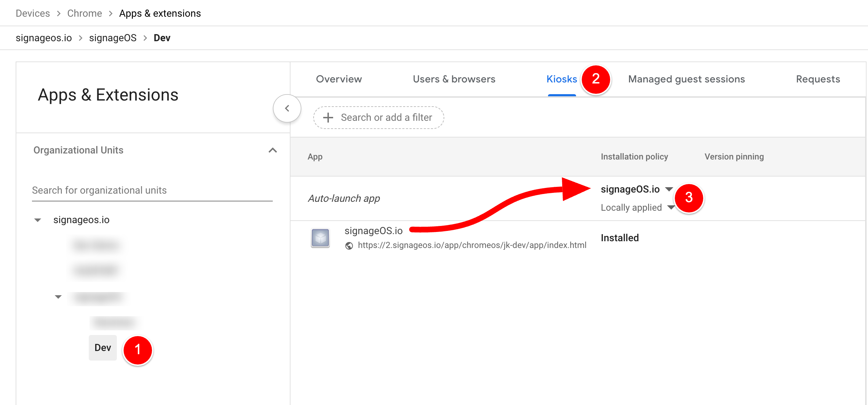Go to Chrome in the breadcrumb
Image resolution: width=868 pixels, height=405 pixels.
85,13
